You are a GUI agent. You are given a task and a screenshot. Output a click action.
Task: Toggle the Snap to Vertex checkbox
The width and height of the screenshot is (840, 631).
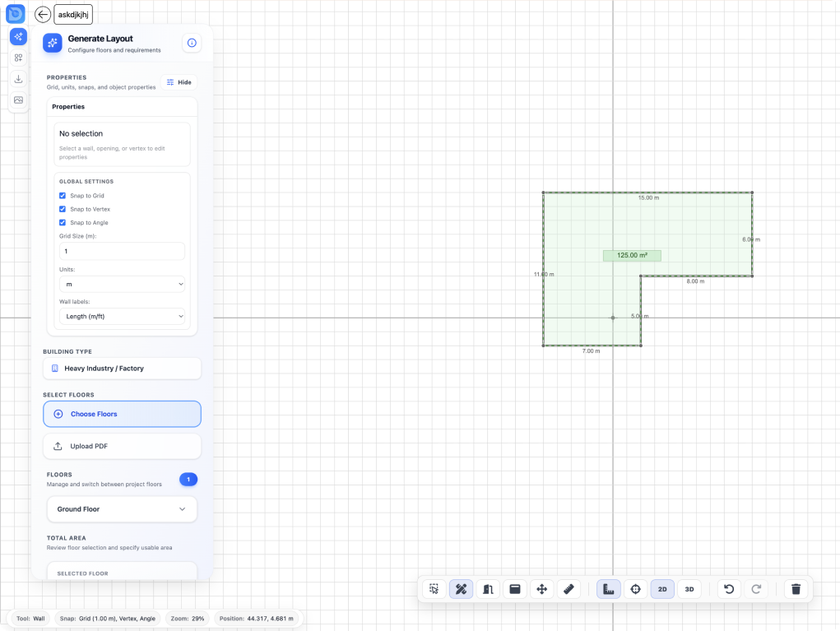[x=63, y=209]
